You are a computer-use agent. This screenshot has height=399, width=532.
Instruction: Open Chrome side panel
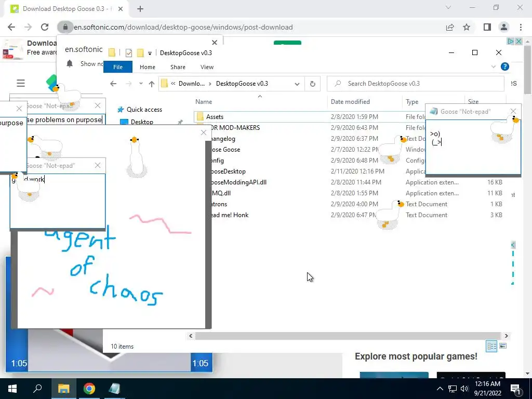487,27
